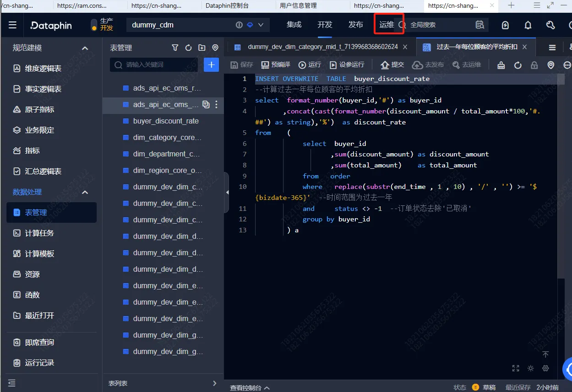This screenshot has width=572, height=392.
Task: Click the filter icon in 表管理 panel
Action: (175, 48)
